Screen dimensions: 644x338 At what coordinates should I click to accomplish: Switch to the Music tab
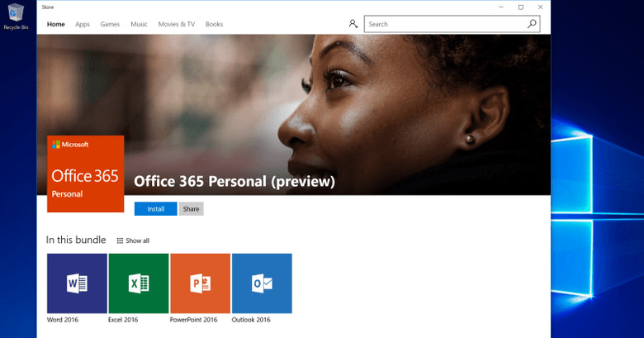click(x=139, y=24)
